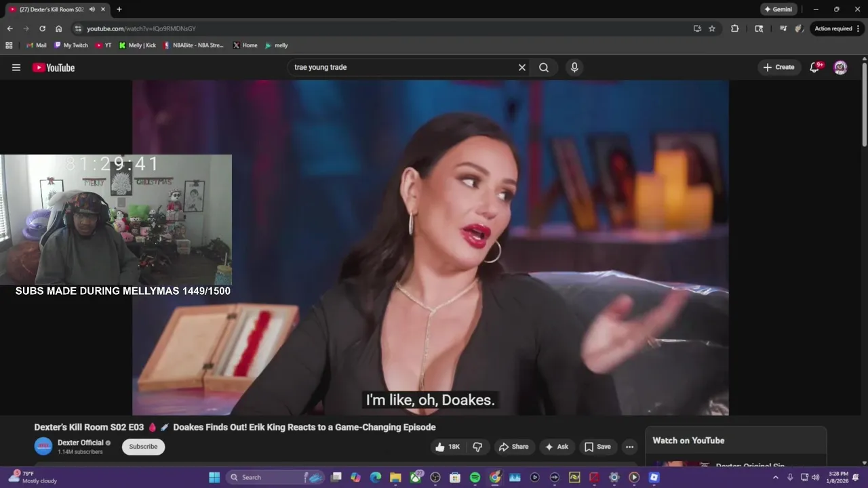Open the My Twitch bookmark
868x488 pixels.
[x=71, y=45]
